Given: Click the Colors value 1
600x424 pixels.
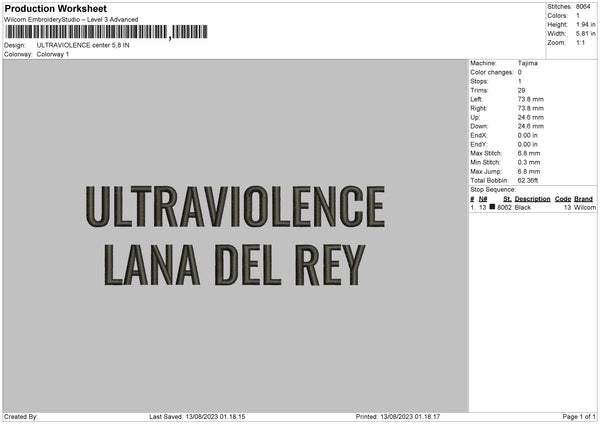Looking at the screenshot, I should [x=578, y=16].
